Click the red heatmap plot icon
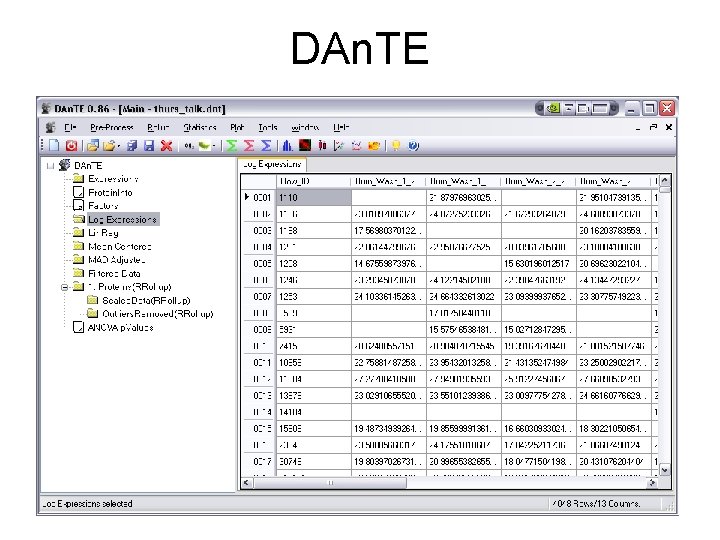The width and height of the screenshot is (720, 540). point(305,146)
